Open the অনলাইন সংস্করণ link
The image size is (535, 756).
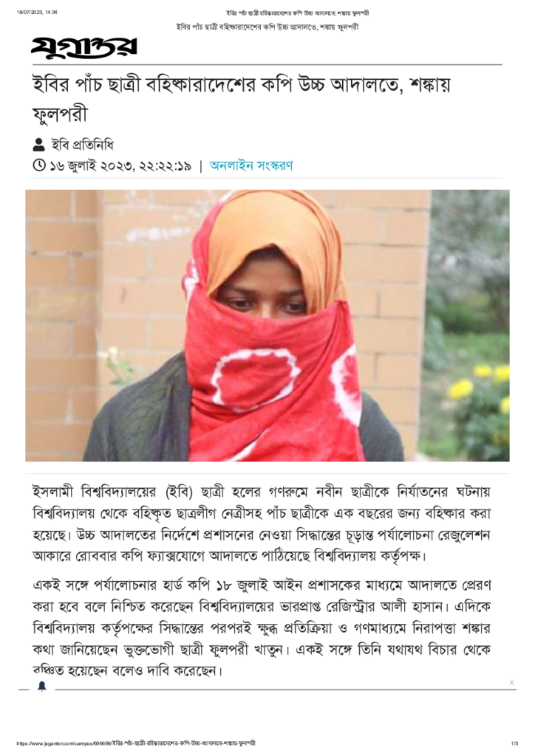point(251,165)
